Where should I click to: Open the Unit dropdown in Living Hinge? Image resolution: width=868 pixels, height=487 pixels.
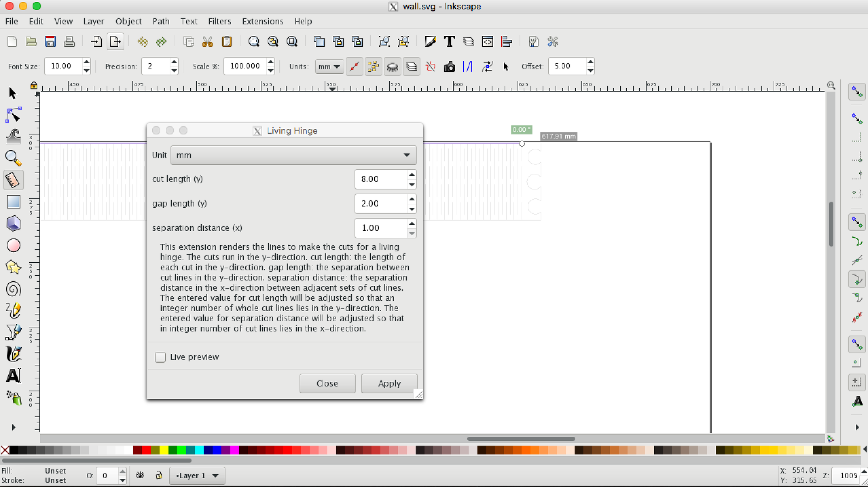(293, 155)
